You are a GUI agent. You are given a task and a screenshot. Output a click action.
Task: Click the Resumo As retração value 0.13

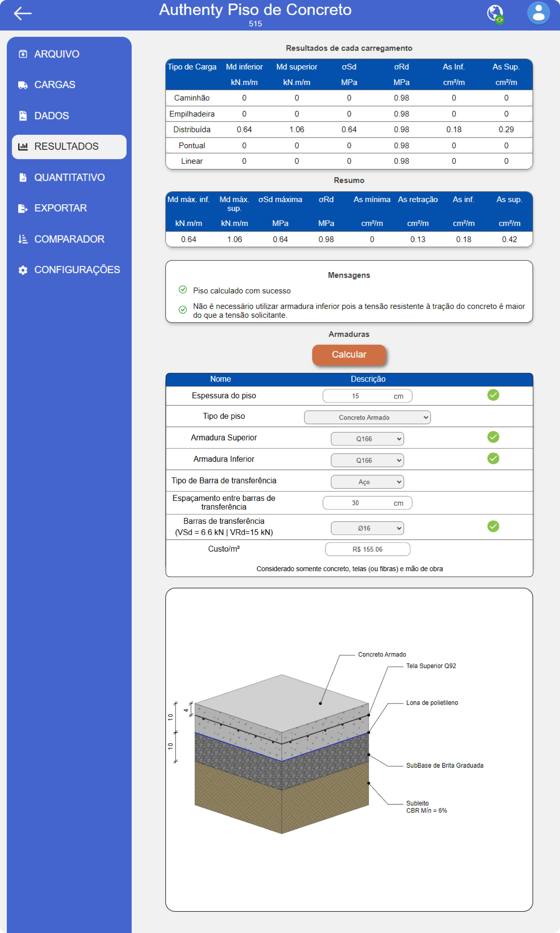coord(418,239)
